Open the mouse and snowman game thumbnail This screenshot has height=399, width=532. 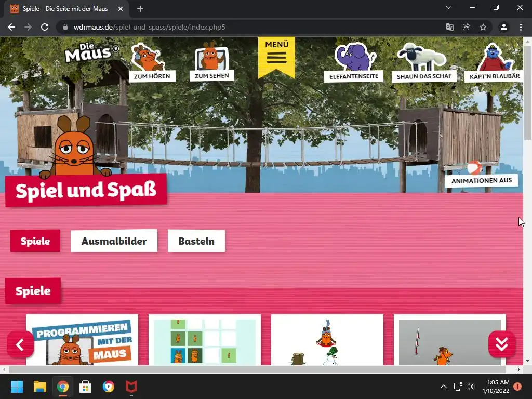click(x=327, y=340)
